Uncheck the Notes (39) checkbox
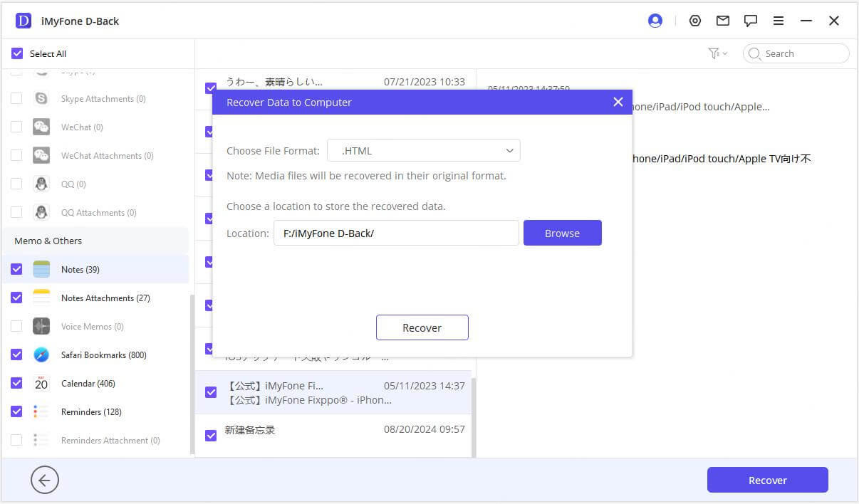The height and width of the screenshot is (504, 859). coord(16,269)
